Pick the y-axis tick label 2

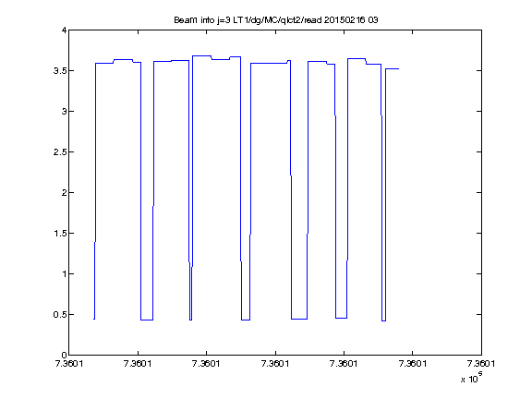point(64,193)
